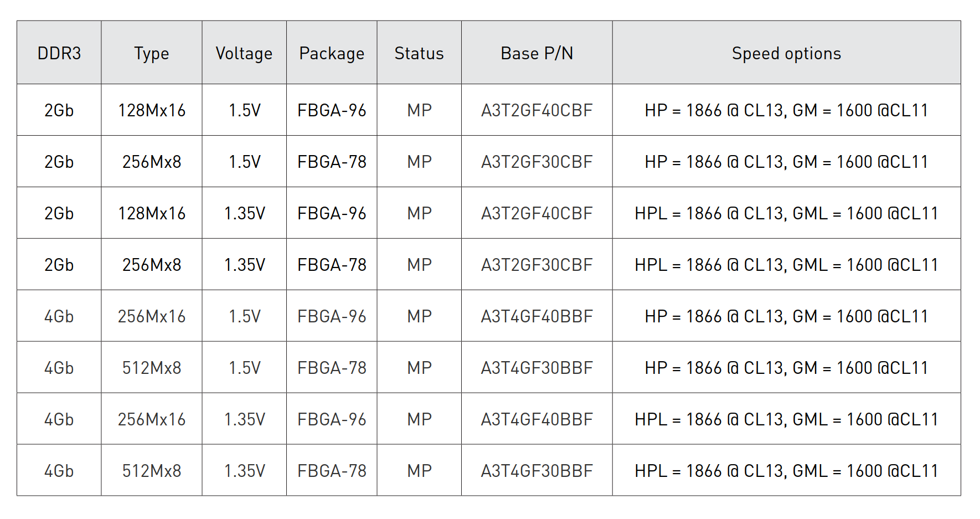Select the last row's HPL speed options
The width and height of the screenshot is (980, 519).
[787, 471]
